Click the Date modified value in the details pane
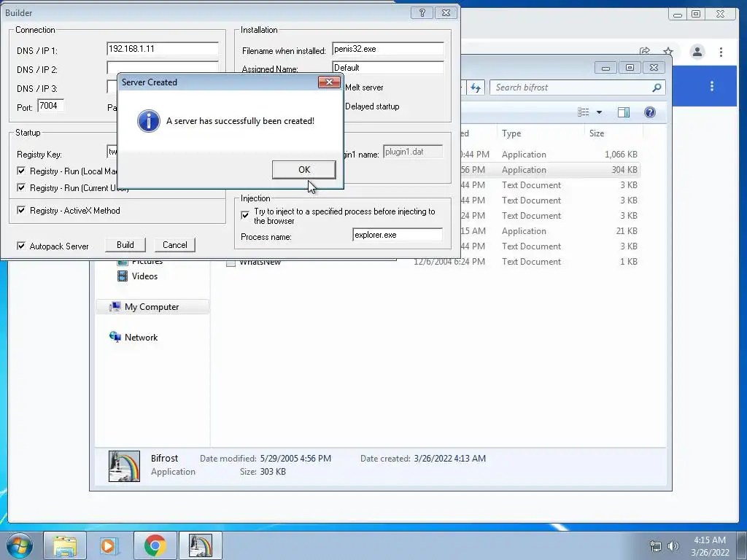The width and height of the screenshot is (747, 560). (x=295, y=459)
